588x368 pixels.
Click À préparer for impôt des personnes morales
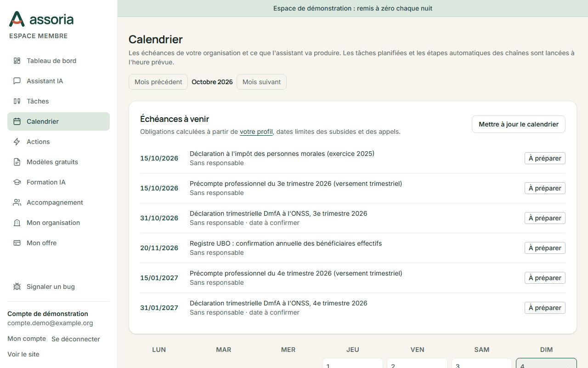pyautogui.click(x=545, y=158)
